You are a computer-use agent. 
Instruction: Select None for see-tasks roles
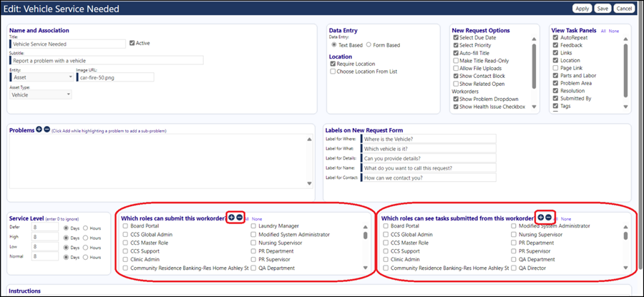[x=566, y=219]
